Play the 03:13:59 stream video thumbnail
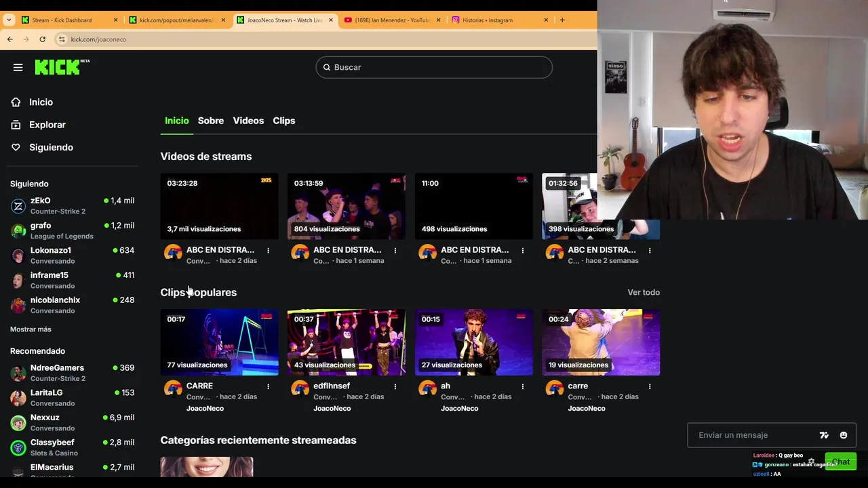Viewport: 868px width, 488px height. (347, 206)
